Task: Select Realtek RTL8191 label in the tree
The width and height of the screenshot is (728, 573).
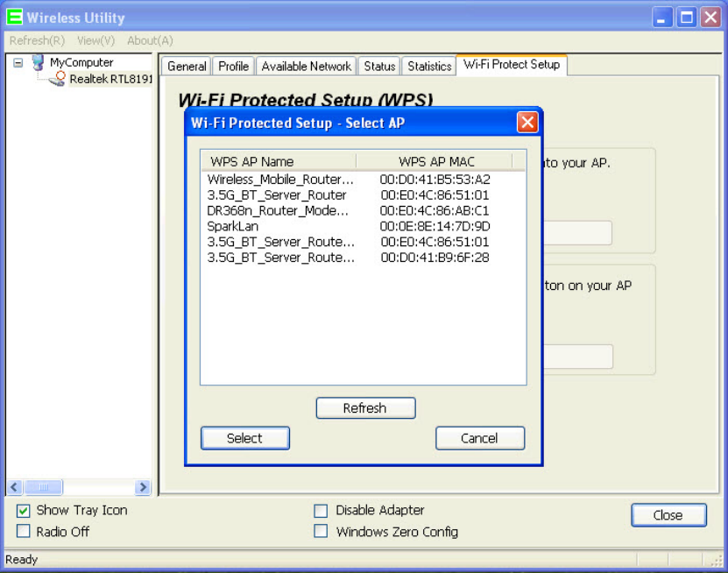Action: click(110, 79)
